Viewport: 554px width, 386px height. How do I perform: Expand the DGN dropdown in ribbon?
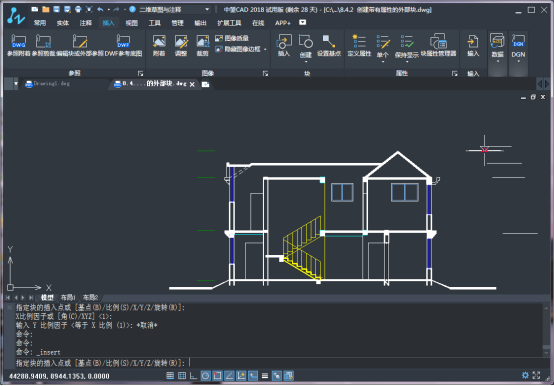click(518, 61)
